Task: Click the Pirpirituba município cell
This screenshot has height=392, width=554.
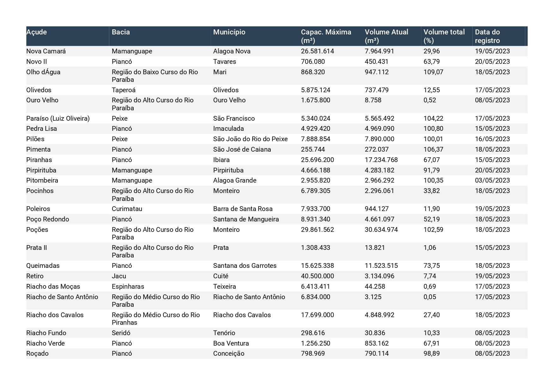Action: [x=228, y=170]
